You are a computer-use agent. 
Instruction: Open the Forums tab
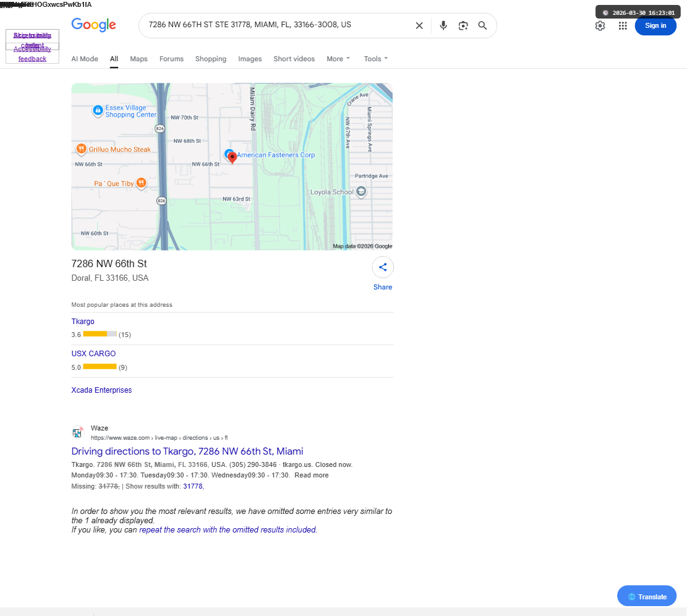tap(171, 59)
